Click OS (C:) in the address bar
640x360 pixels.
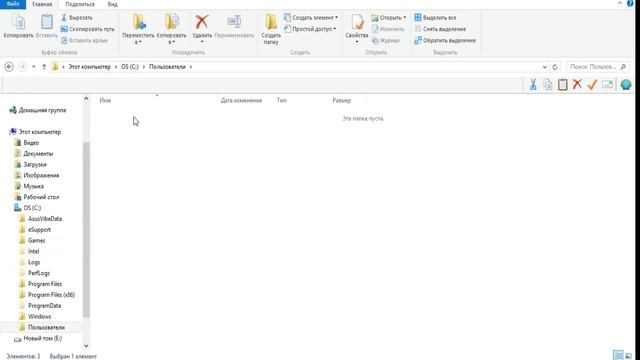coord(130,67)
